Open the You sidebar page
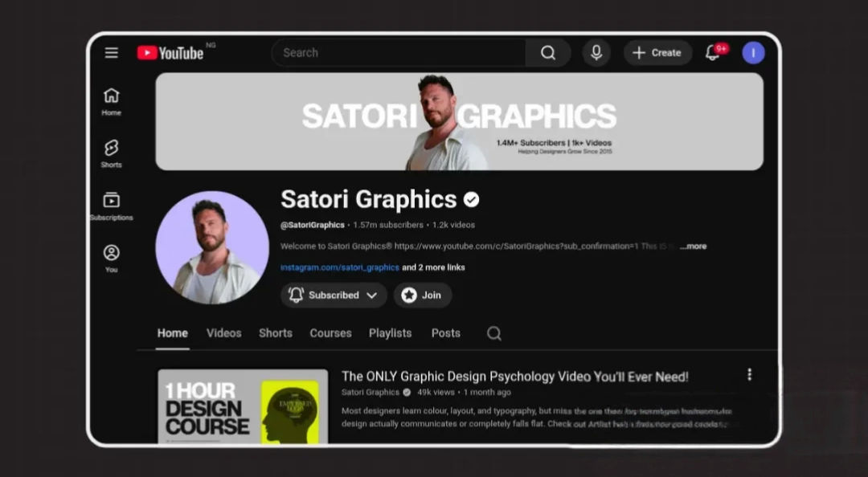Screen dimensions: 868x477 tap(111, 259)
